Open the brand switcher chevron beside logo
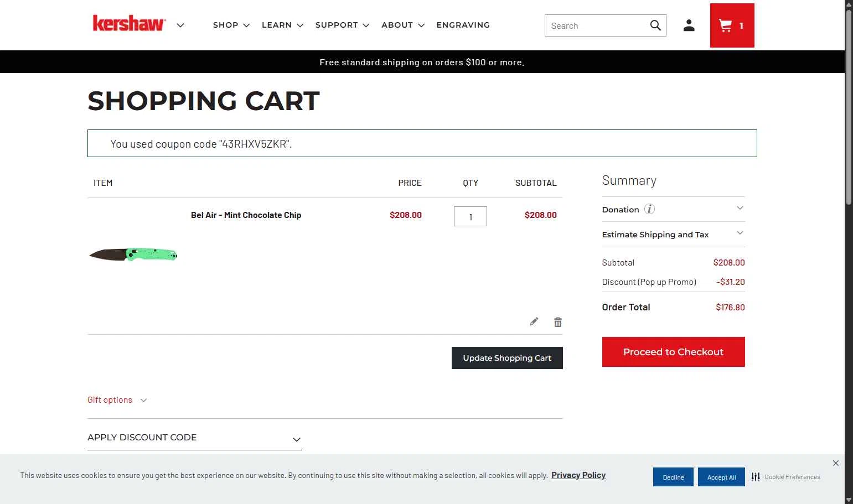Viewport: 853px width, 504px height. 180,25
